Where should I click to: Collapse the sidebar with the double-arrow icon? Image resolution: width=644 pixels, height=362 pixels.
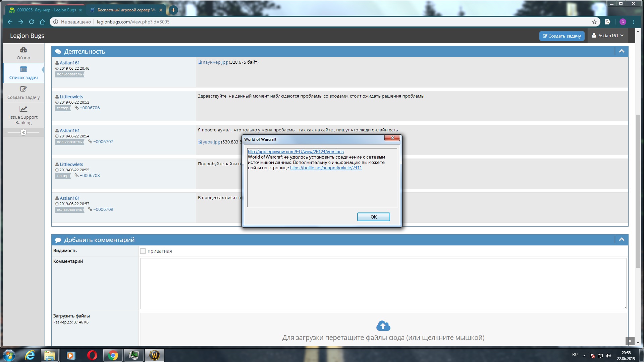coord(23,133)
